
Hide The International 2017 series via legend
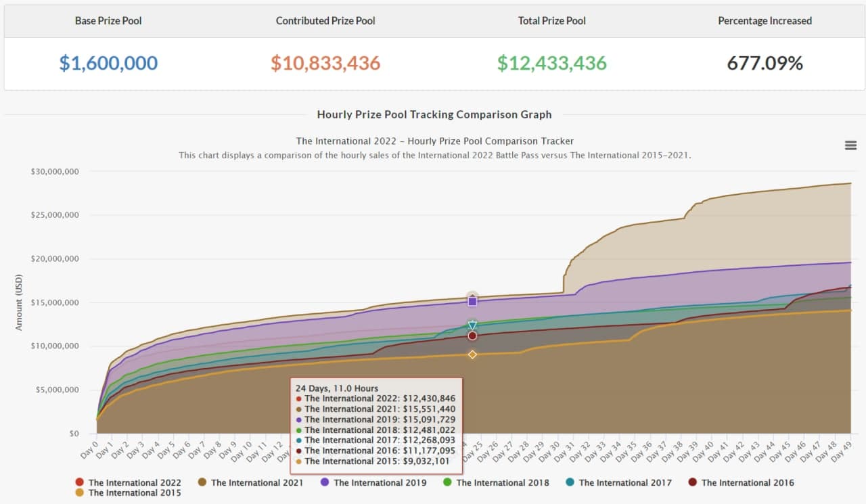(x=624, y=482)
